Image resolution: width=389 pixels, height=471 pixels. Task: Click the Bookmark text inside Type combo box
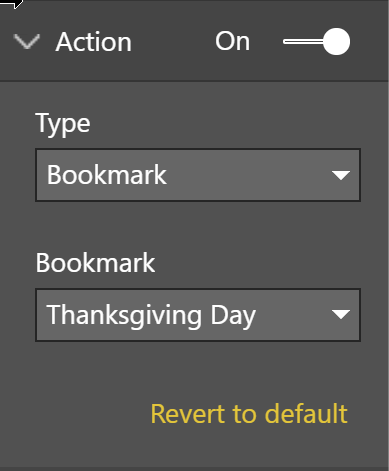(107, 175)
